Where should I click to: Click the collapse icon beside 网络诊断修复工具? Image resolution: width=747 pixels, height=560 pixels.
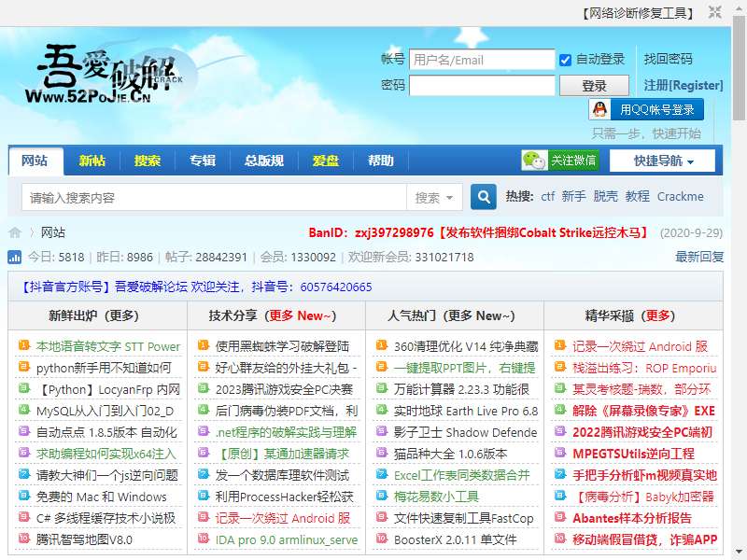(714, 12)
